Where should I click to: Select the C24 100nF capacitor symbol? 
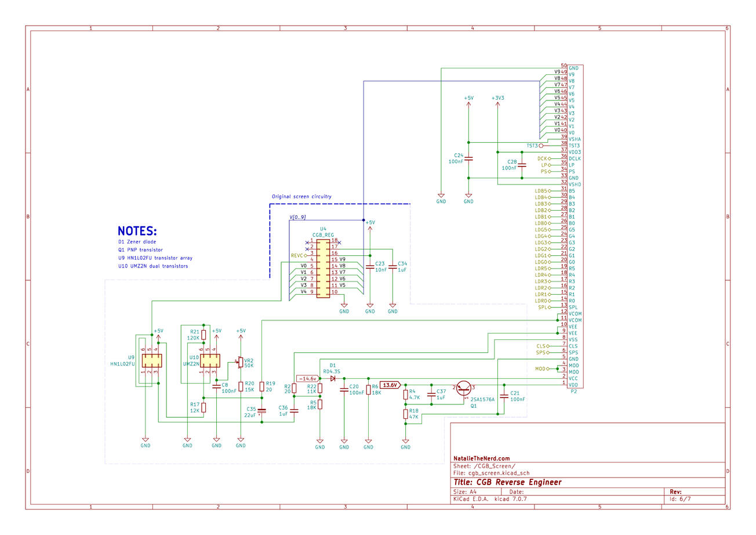[468, 160]
